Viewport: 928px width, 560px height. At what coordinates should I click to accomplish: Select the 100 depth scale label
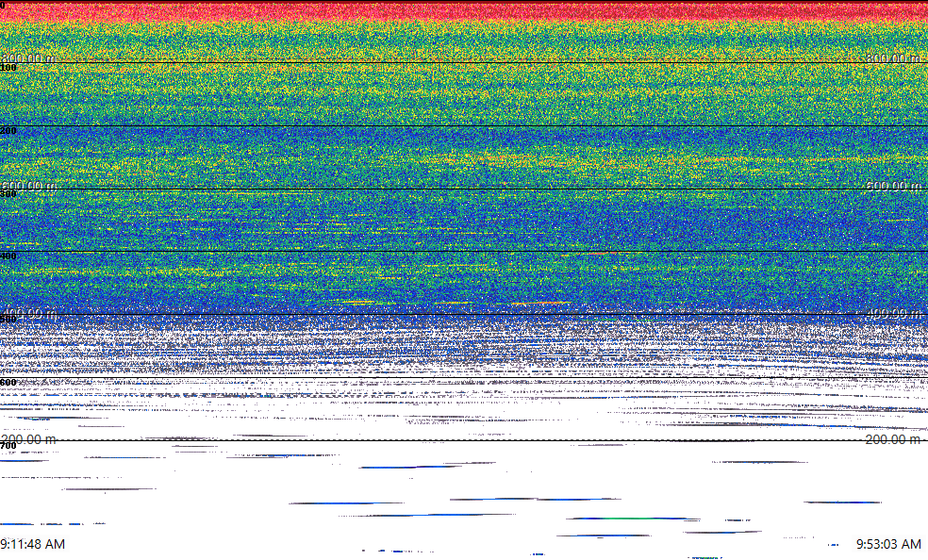pos(8,68)
